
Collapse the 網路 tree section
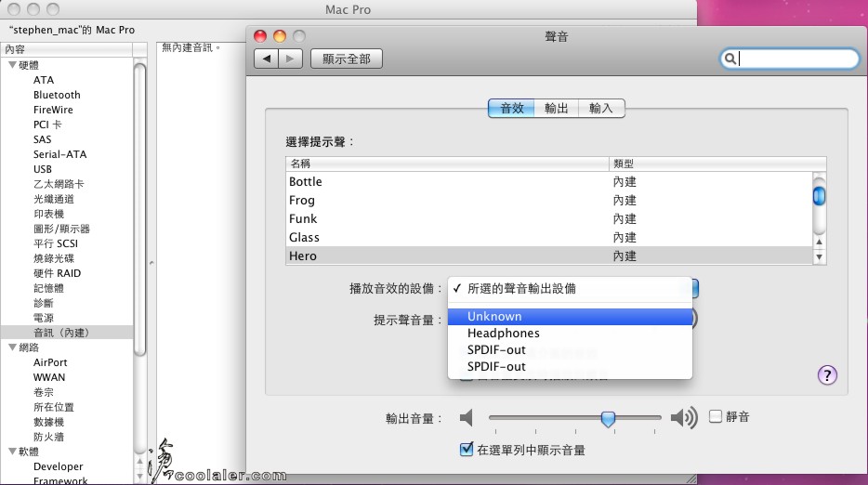click(12, 347)
